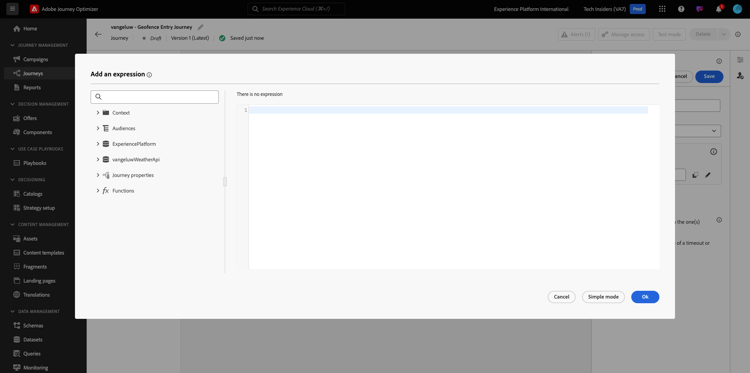Click the pencil edit icon in right panel
Screen dimensions: 750x373
click(x=708, y=175)
